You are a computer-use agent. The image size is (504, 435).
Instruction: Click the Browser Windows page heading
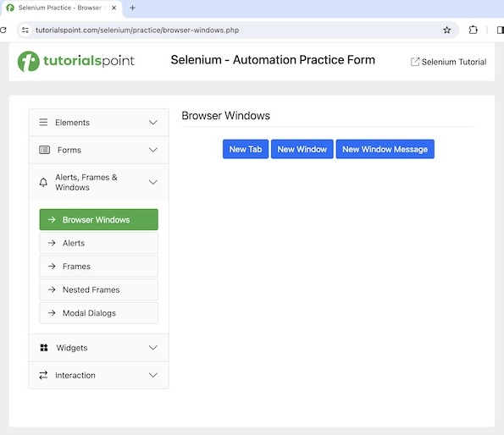(225, 116)
